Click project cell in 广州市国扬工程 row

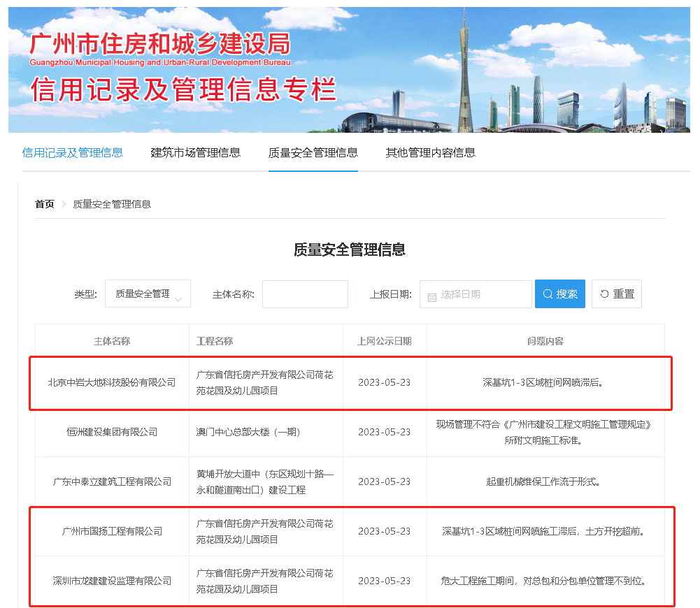[265, 531]
